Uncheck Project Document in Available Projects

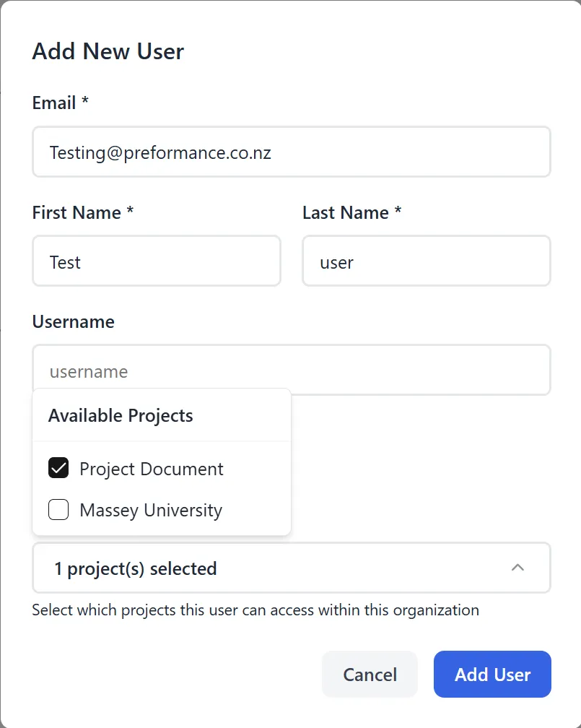(x=58, y=467)
